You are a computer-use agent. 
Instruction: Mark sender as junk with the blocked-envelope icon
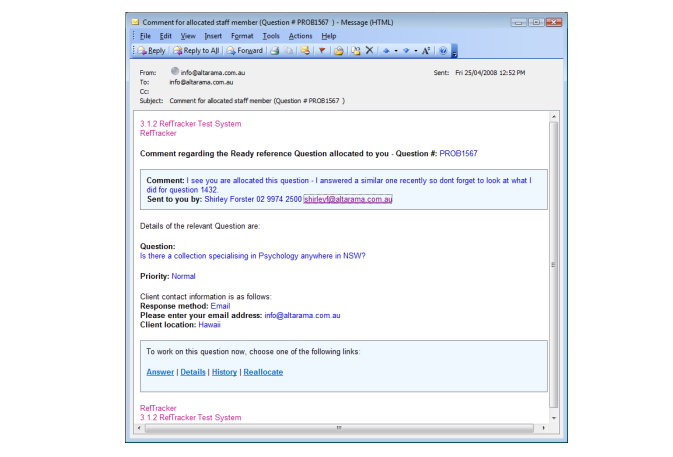[305, 51]
